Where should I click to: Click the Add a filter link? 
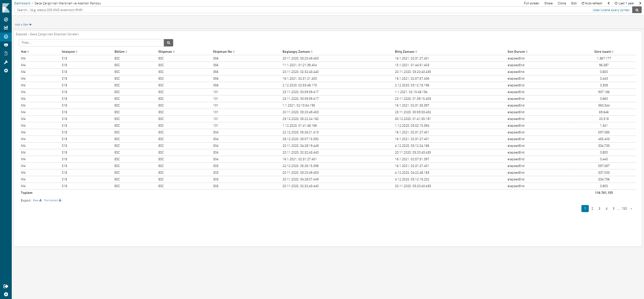click(23, 25)
